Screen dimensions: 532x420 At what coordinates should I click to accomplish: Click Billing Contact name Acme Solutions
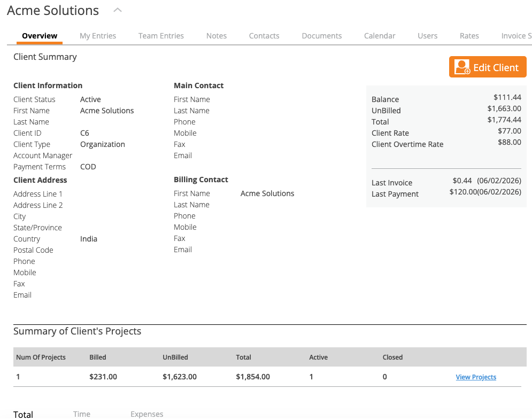coord(267,193)
